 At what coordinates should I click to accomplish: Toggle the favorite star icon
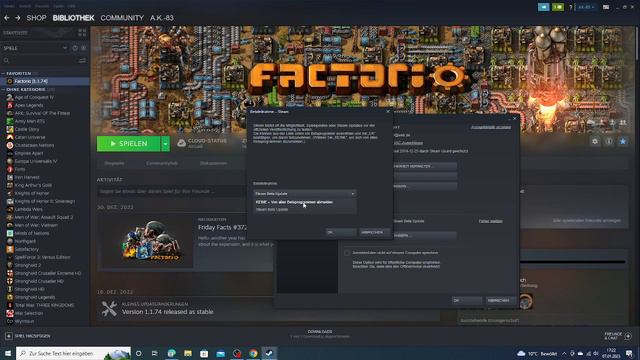[623, 141]
